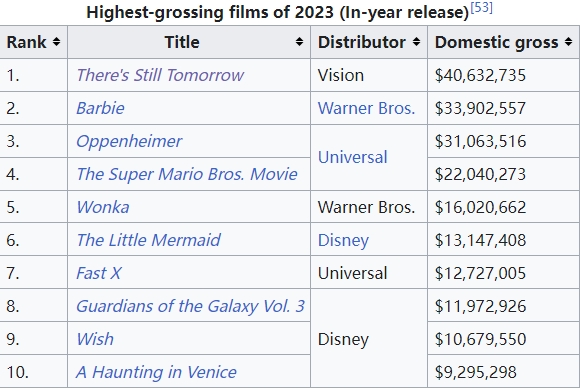The image size is (580, 390).
Task: Follow the Fast X link
Action: point(98,273)
